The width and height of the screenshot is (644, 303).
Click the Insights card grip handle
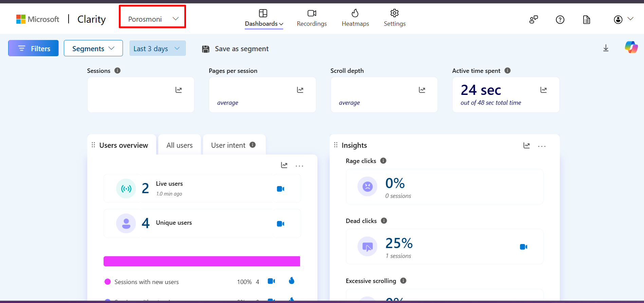[x=336, y=145]
